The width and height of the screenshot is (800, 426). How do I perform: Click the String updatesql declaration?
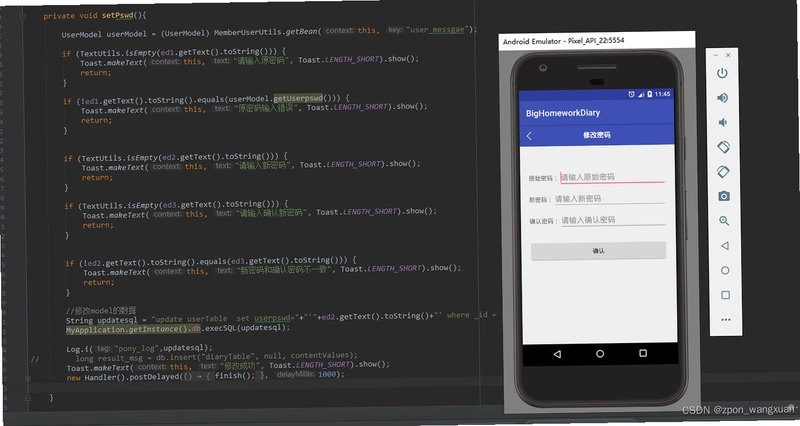point(101,320)
